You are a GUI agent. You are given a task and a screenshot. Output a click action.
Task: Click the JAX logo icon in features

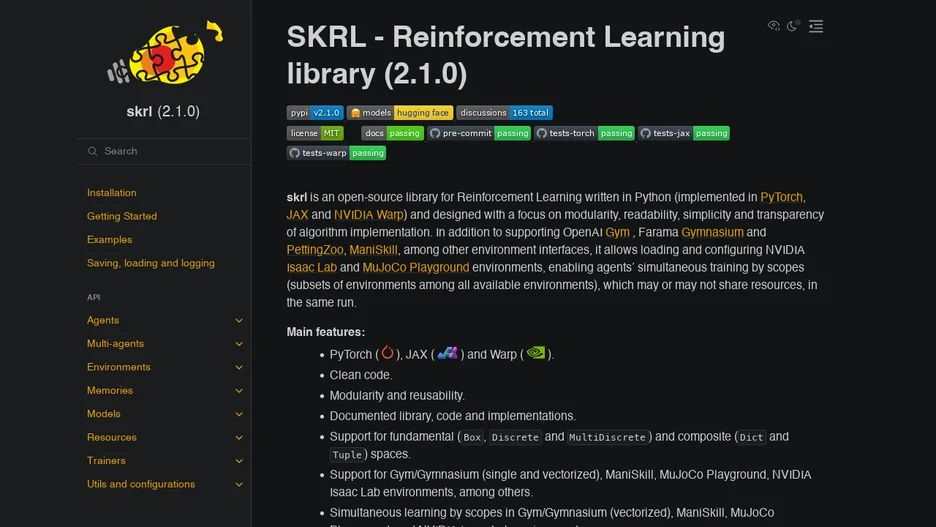point(447,353)
